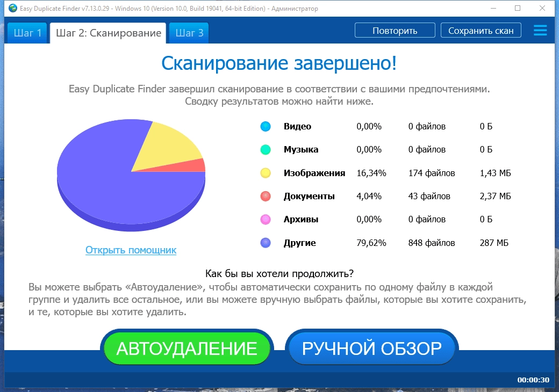Image resolution: width=559 pixels, height=392 pixels.
Task: Click the Документы category label
Action: pyautogui.click(x=309, y=196)
